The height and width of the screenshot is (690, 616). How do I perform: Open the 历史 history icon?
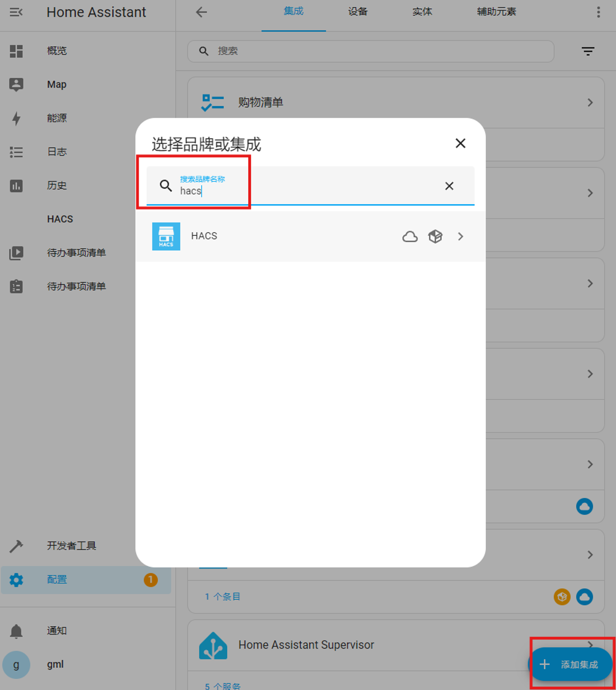(x=16, y=186)
